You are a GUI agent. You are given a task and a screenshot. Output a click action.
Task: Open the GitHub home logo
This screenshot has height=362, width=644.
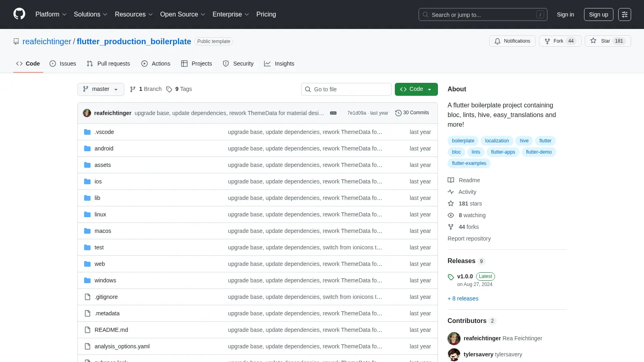point(19,14)
